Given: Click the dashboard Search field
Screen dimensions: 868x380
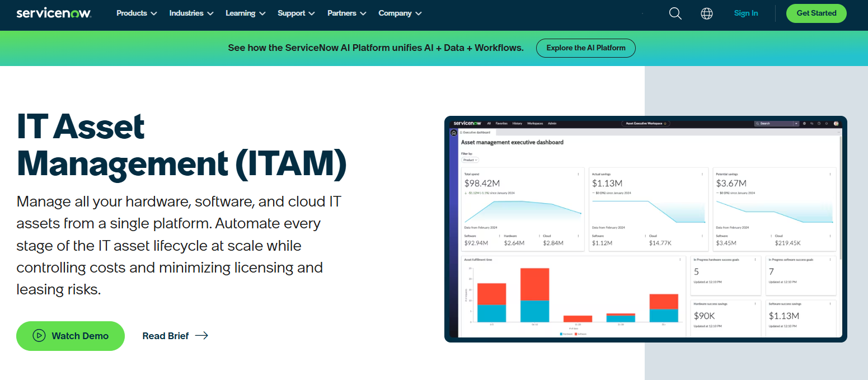Looking at the screenshot, I should click(773, 123).
